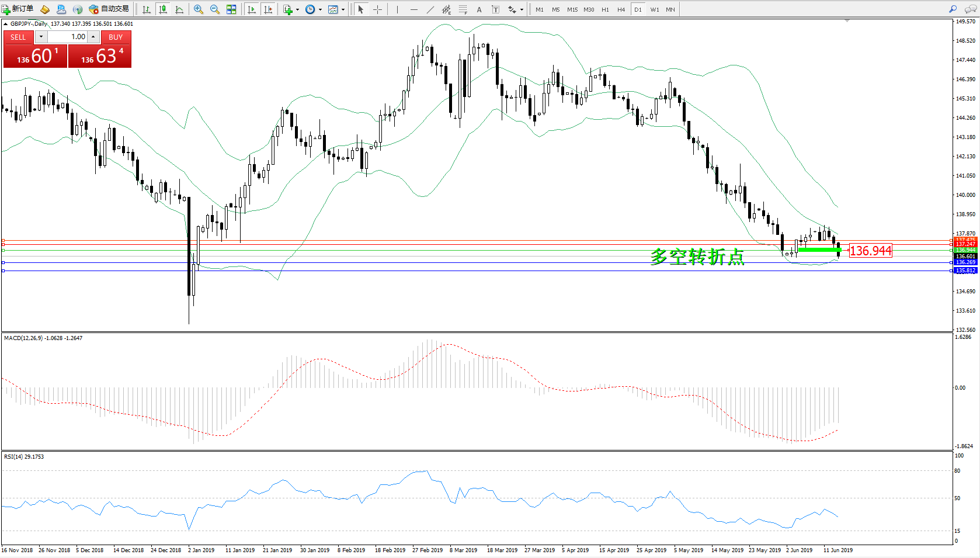Click the zoom in magnifier icon
This screenshot has width=980, height=558.
pos(199,9)
